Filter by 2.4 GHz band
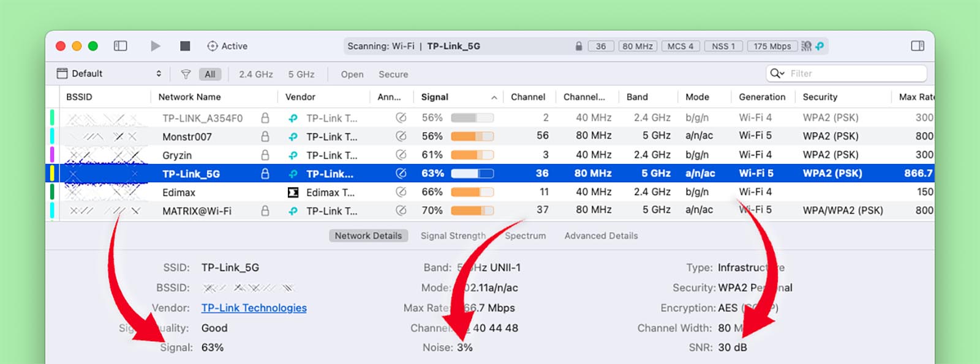 [256, 74]
